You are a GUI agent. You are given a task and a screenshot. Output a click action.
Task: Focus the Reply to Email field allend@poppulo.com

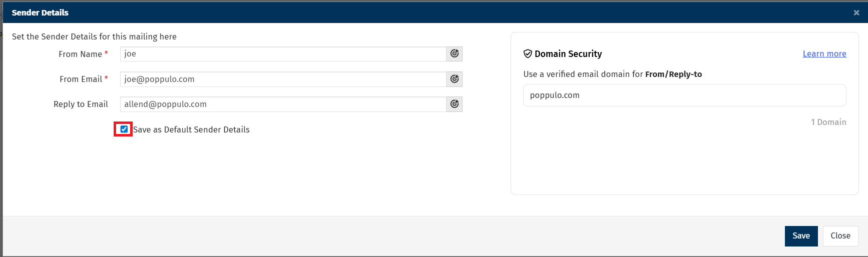click(x=283, y=104)
